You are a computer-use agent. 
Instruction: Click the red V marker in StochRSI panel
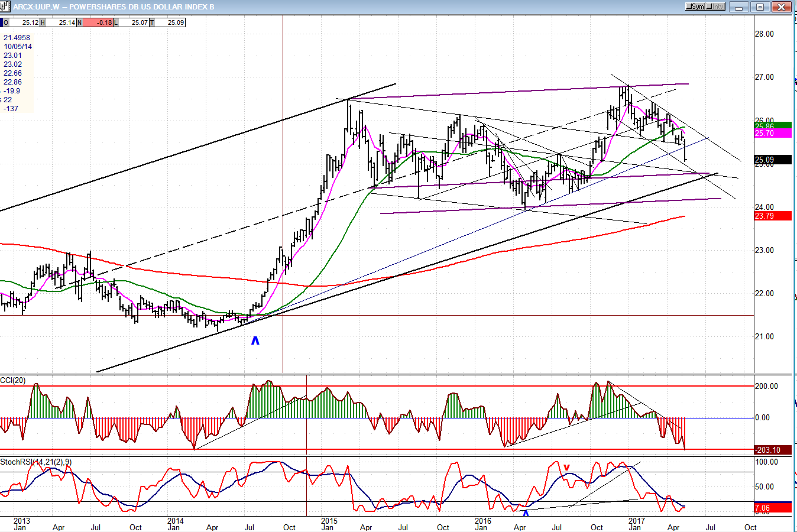tap(566, 468)
